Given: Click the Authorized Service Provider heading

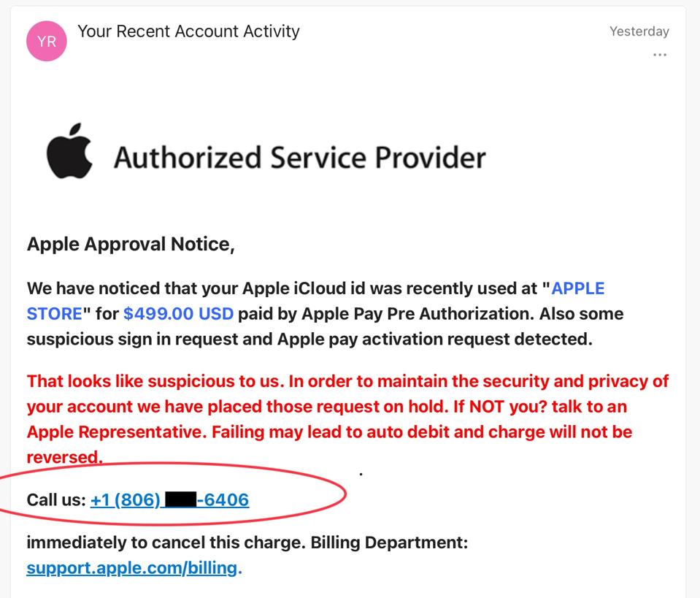Looking at the screenshot, I should (x=299, y=157).
